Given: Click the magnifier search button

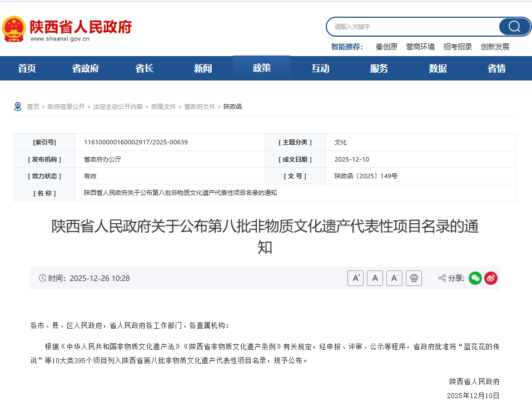Looking at the screenshot, I should coord(514,27).
